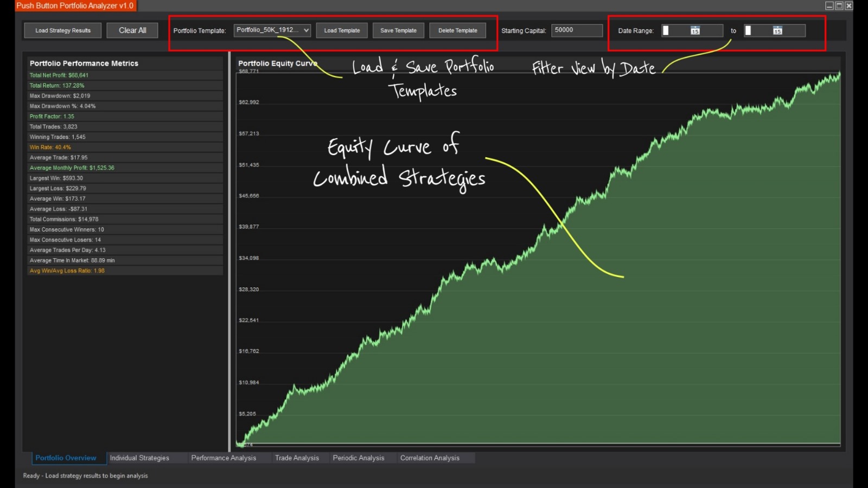This screenshot has height=488, width=868.
Task: Go to the Trade Analysis tab
Action: (x=297, y=458)
